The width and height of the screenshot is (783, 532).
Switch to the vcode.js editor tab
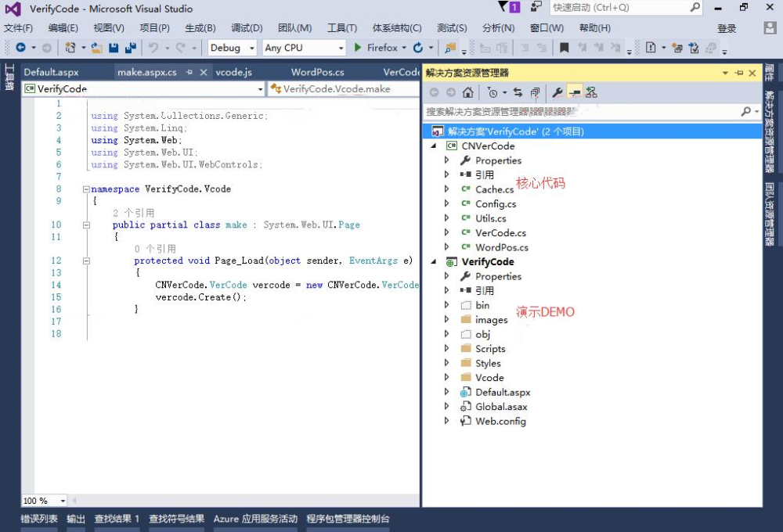pos(233,72)
